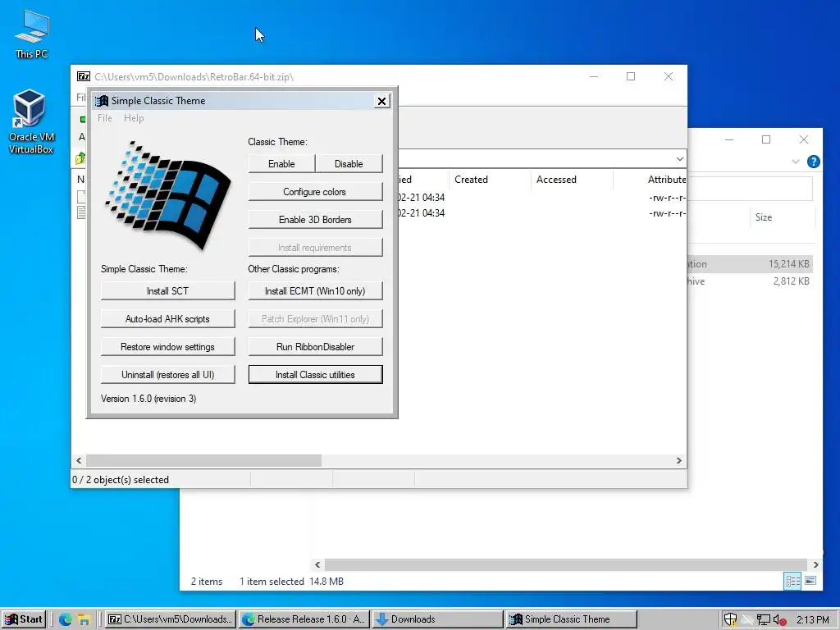Viewport: 840px width, 630px height.
Task: Close the 7-Zip window
Action: 668,76
